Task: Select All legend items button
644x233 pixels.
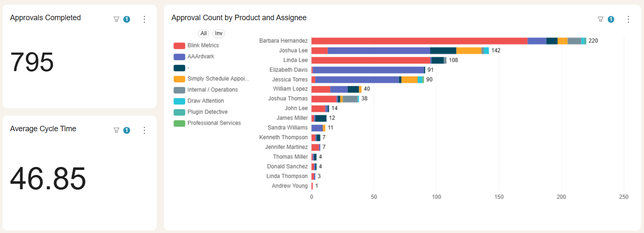Action: tap(204, 34)
